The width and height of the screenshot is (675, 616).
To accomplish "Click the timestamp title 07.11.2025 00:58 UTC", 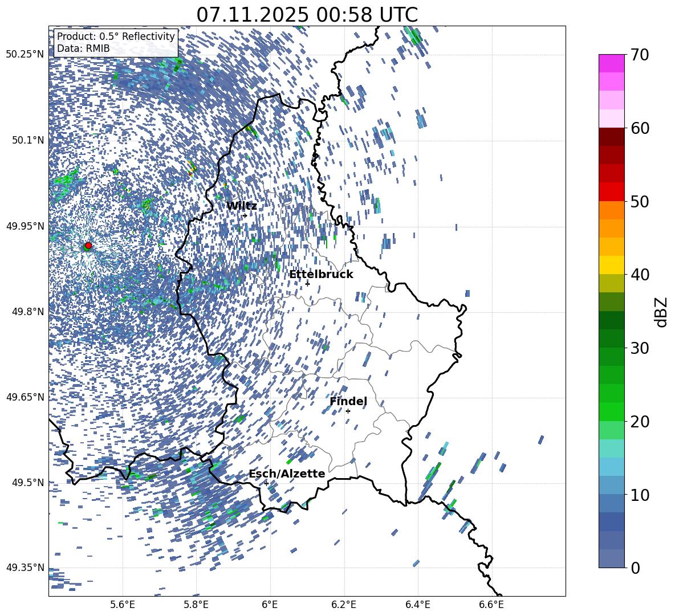I will (x=307, y=15).
